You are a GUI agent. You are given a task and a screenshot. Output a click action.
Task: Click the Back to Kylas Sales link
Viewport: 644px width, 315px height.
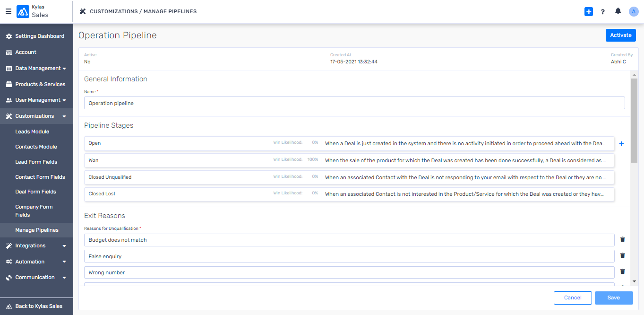pyautogui.click(x=38, y=306)
